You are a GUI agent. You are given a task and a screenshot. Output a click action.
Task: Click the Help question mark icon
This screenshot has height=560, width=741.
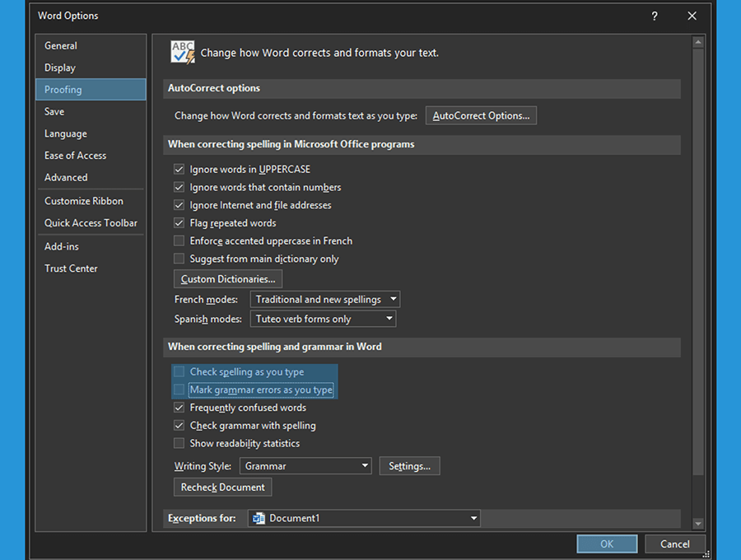tap(655, 16)
